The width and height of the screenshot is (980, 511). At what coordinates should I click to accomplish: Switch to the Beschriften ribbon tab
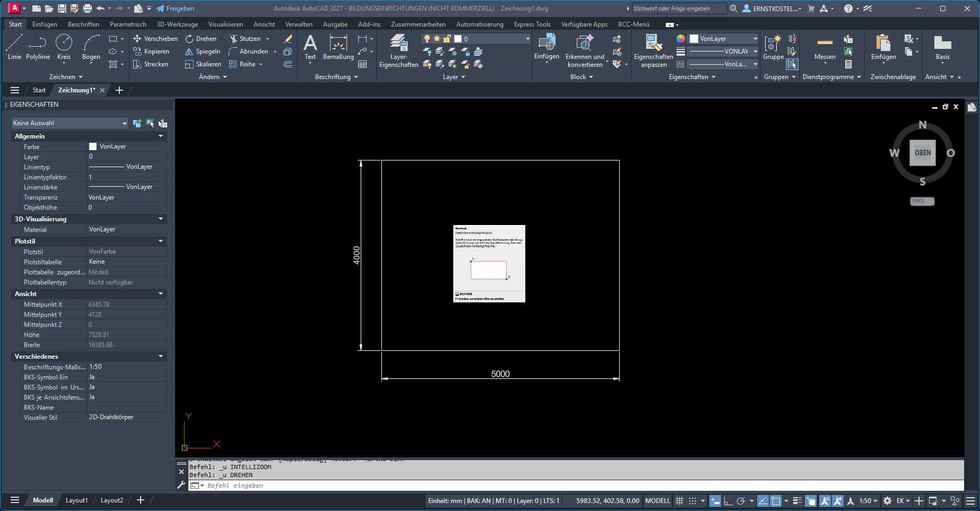(83, 24)
